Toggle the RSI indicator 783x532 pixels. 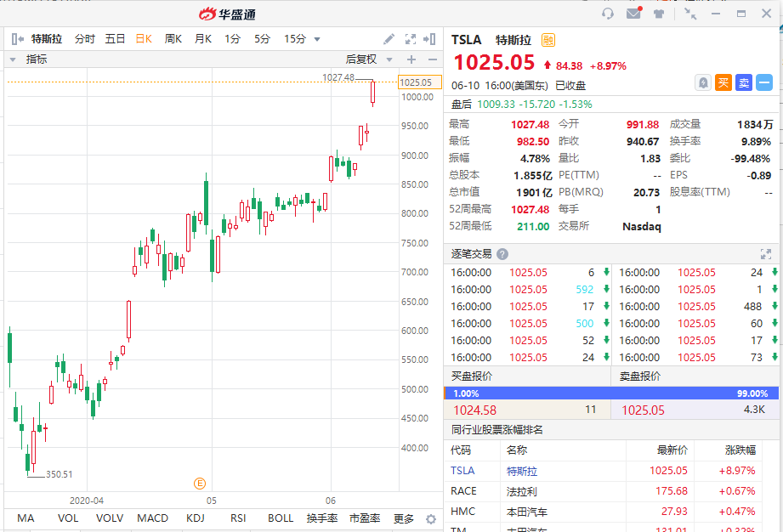(x=238, y=518)
